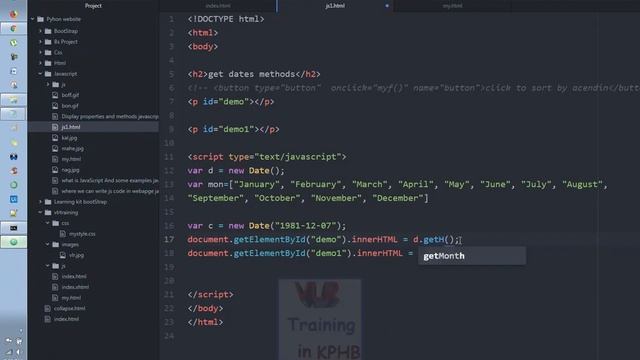Screen dimensions: 640x360
Task: Click the folder icon beside Css
Action: pos(48,52)
